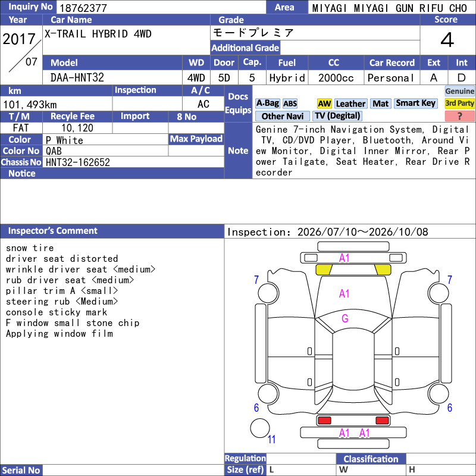Select the yellow AW equipment badge
This screenshot has height=476, width=476.
pos(324,104)
